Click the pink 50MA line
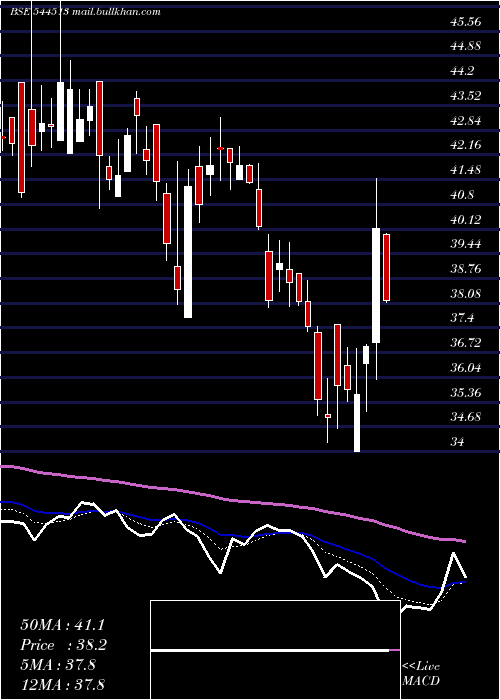Screen dimensions: 500x700 tap(232, 500)
